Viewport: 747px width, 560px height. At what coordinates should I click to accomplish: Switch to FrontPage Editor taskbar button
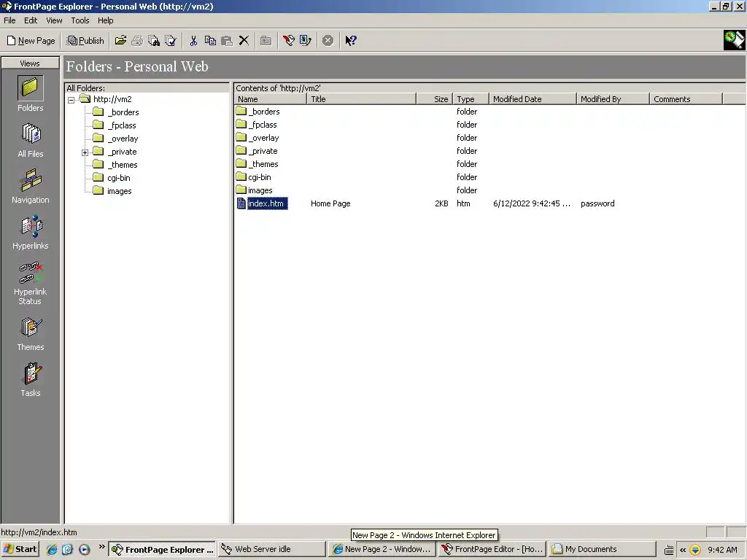pos(492,549)
